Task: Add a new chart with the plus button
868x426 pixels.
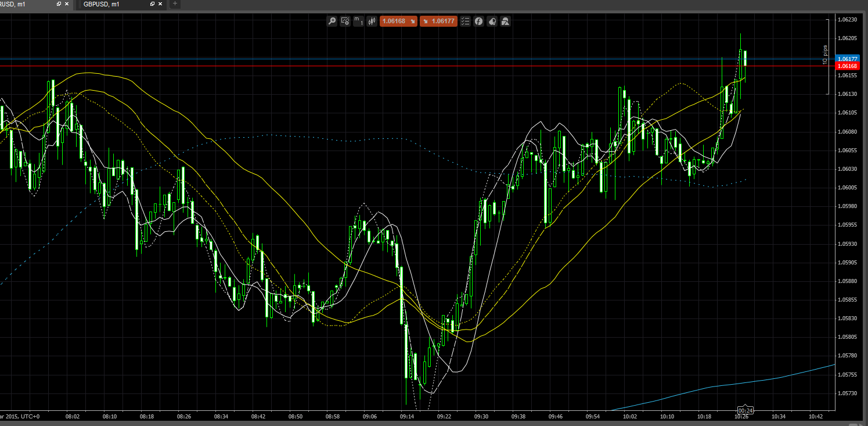Action: pyautogui.click(x=175, y=4)
